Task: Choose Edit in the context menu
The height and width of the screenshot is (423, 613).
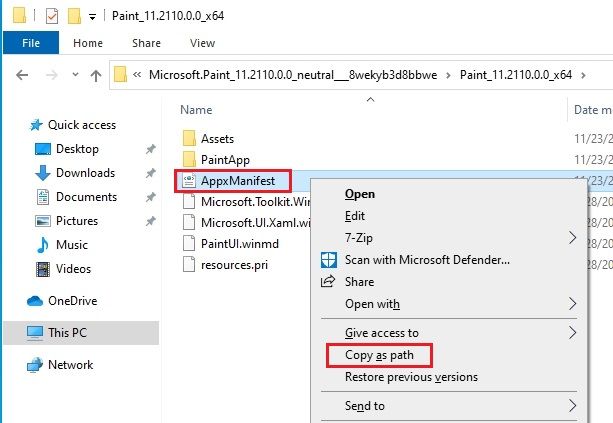Action: coord(449,216)
